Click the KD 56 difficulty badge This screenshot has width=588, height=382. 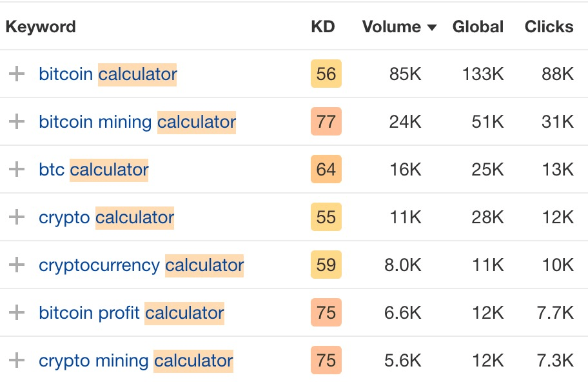click(x=326, y=74)
